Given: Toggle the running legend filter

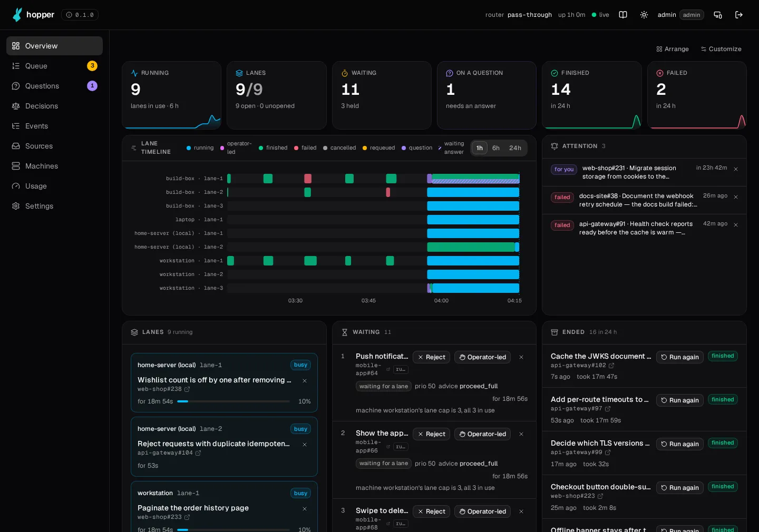Looking at the screenshot, I should tap(200, 148).
